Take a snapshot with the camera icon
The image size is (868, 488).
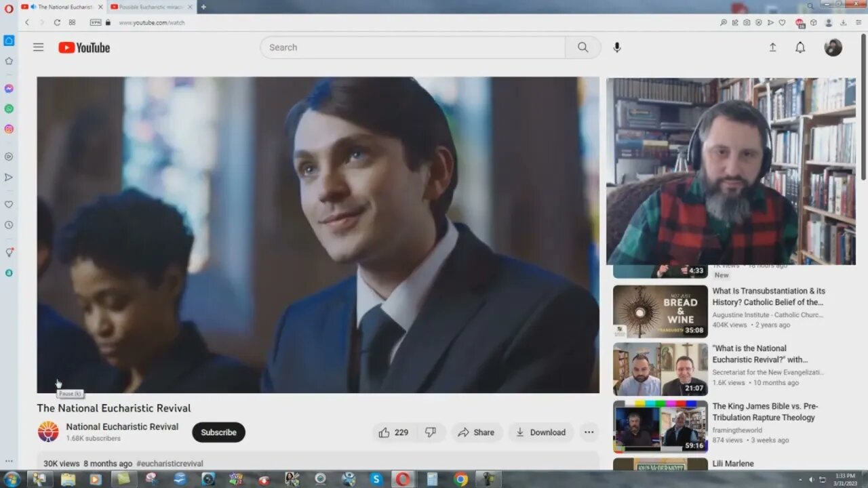pos(747,22)
